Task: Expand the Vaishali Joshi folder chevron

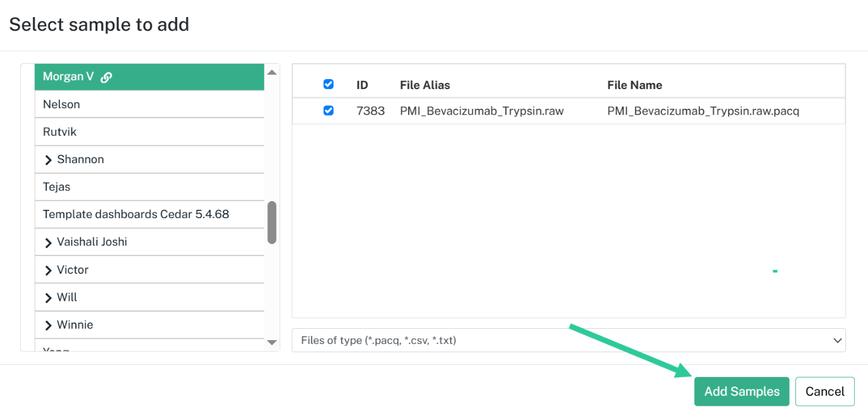Action: pyautogui.click(x=48, y=243)
